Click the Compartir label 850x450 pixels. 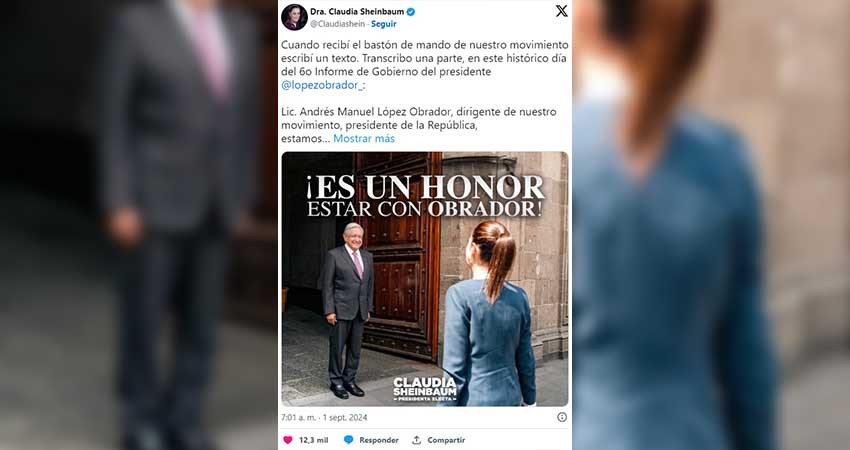[446, 440]
